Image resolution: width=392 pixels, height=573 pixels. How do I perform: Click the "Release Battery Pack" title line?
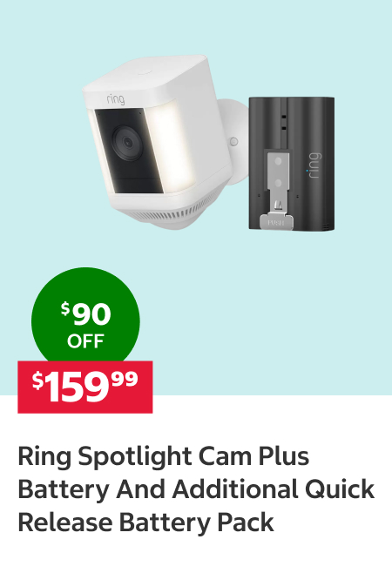click(x=145, y=522)
